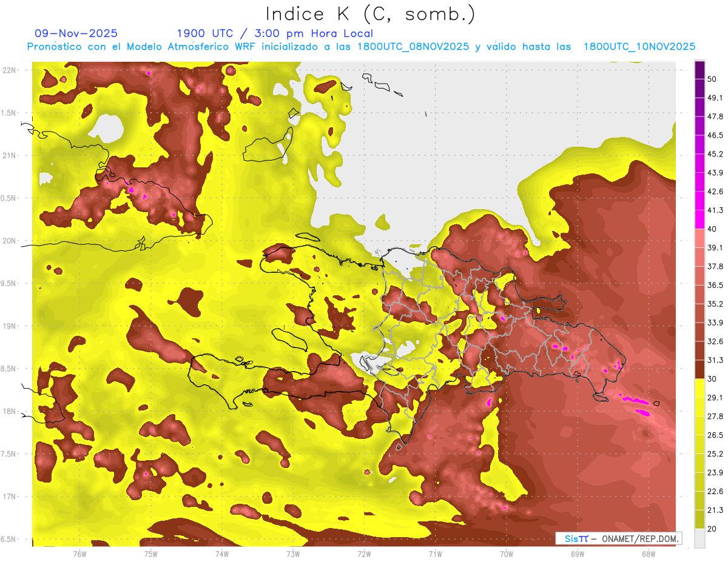Click the "17N" latitude label
This screenshot has height=562, width=728.
tap(10, 497)
